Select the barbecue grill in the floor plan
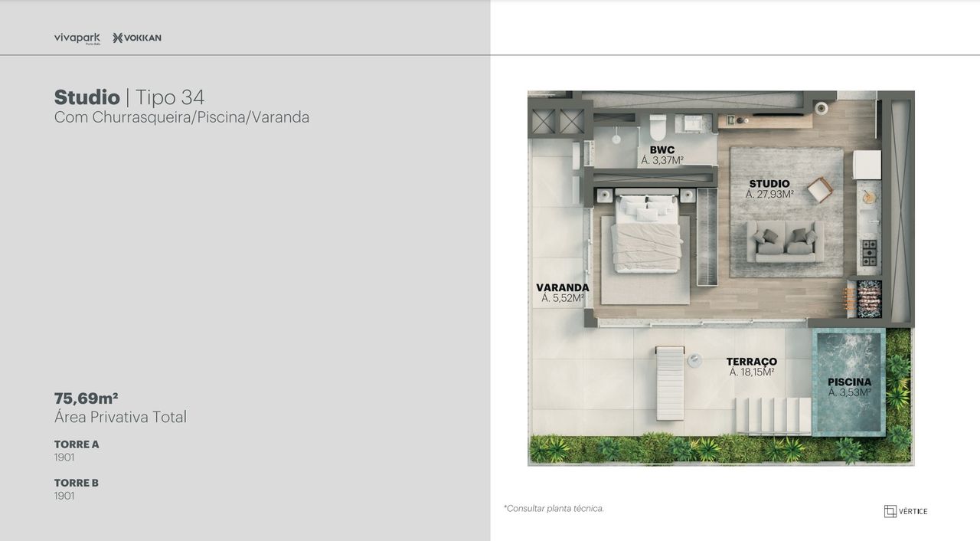Screen dimensions: 980x541 click(868, 299)
